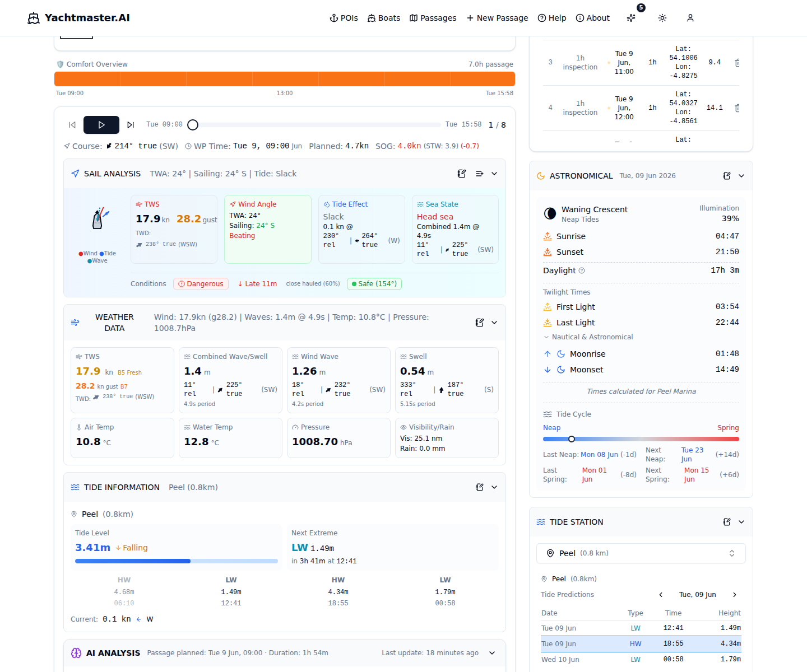The height and width of the screenshot is (672, 807).
Task: Collapse the Tide Information section
Action: (x=494, y=487)
